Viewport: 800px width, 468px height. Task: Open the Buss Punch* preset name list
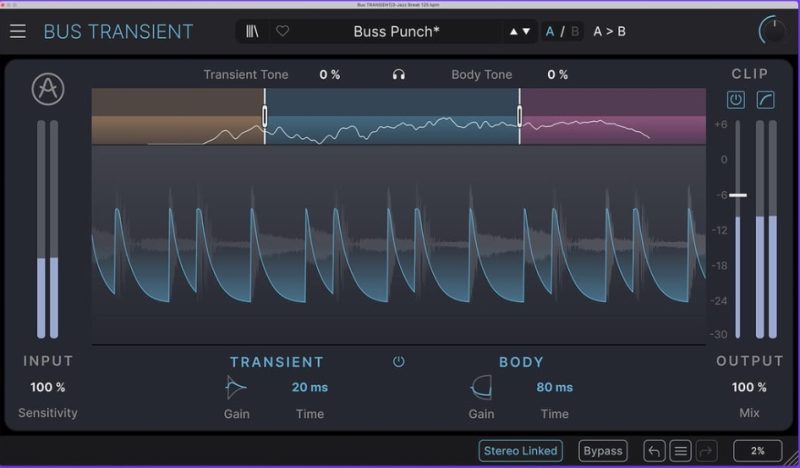click(x=396, y=32)
